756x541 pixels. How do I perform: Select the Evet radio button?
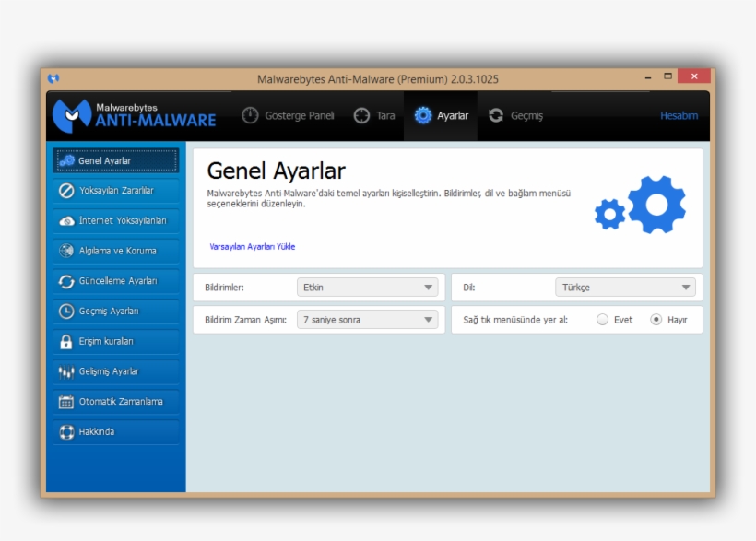pyautogui.click(x=603, y=318)
